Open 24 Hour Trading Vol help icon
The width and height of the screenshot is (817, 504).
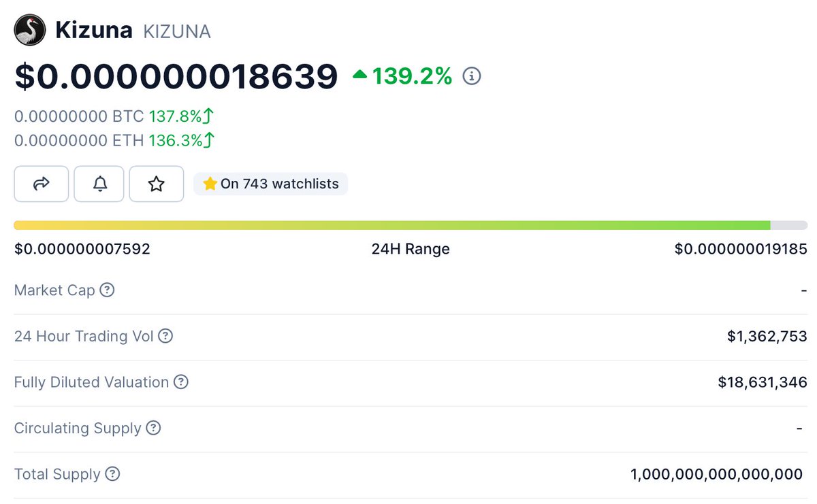165,336
